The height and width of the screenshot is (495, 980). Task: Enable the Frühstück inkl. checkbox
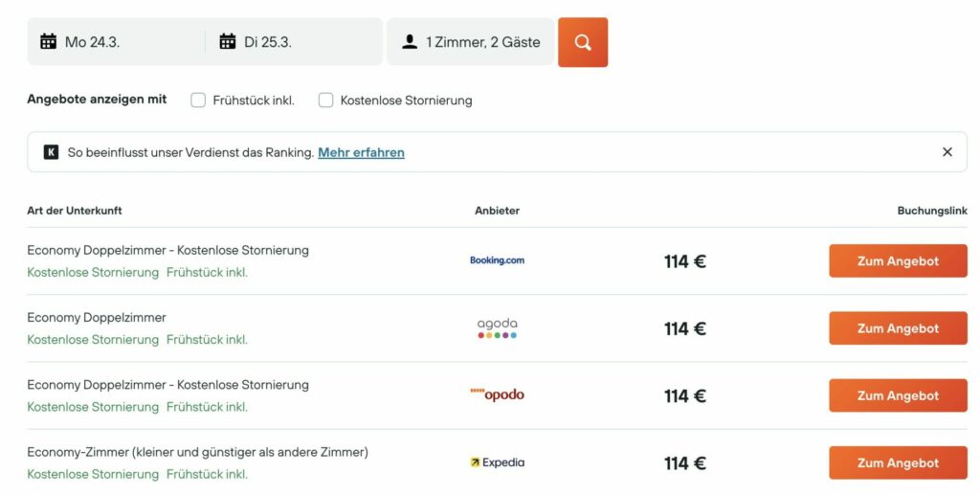198,100
